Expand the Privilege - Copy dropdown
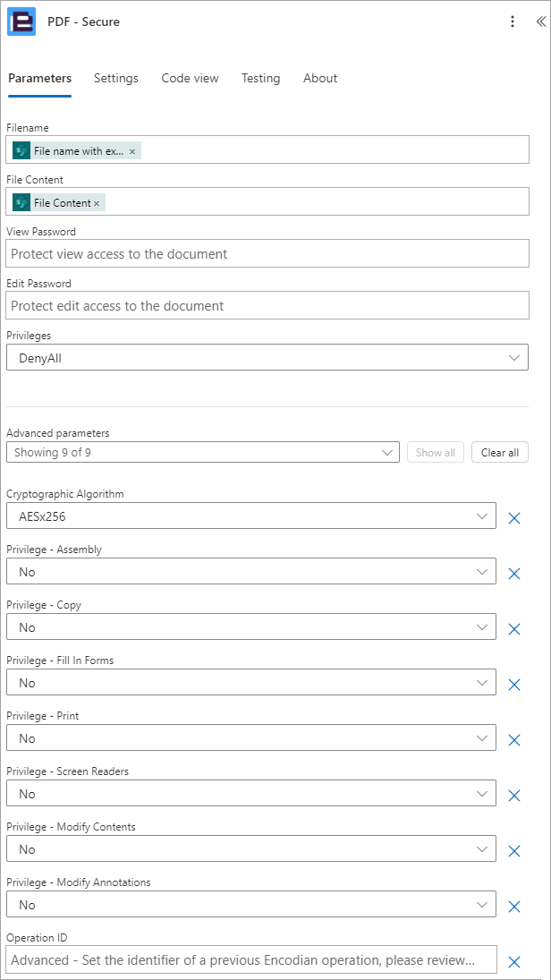Screen dimensions: 551x980 (x=251, y=626)
